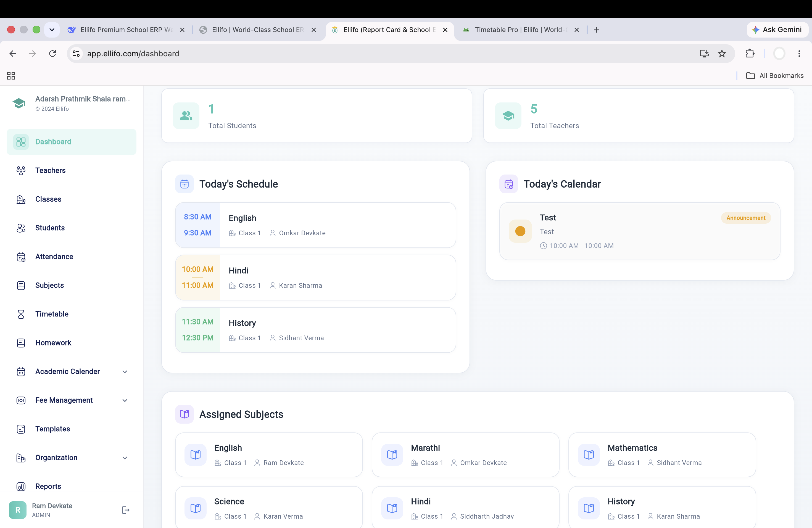
Task: Click the install app icon in address bar
Action: (x=704, y=54)
